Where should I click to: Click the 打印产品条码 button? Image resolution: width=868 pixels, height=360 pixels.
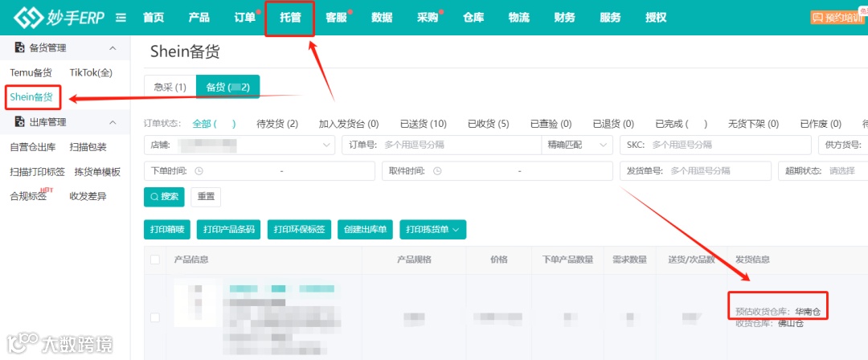228,229
